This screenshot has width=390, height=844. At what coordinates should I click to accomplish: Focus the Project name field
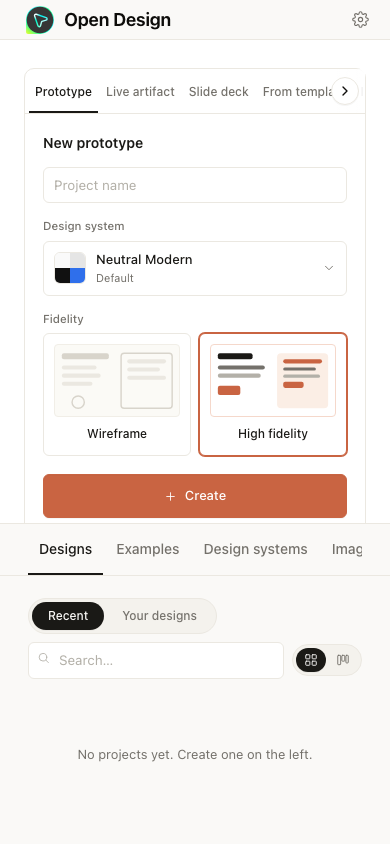pos(195,185)
